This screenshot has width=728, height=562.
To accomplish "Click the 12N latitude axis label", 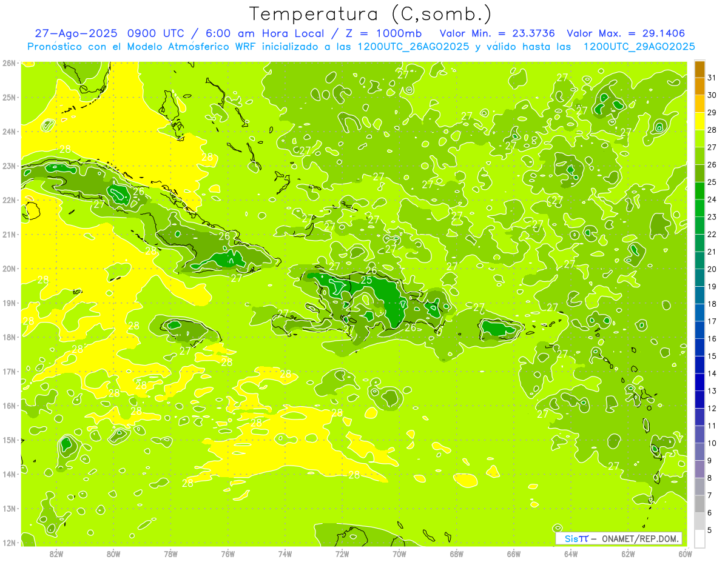I will click(9, 543).
